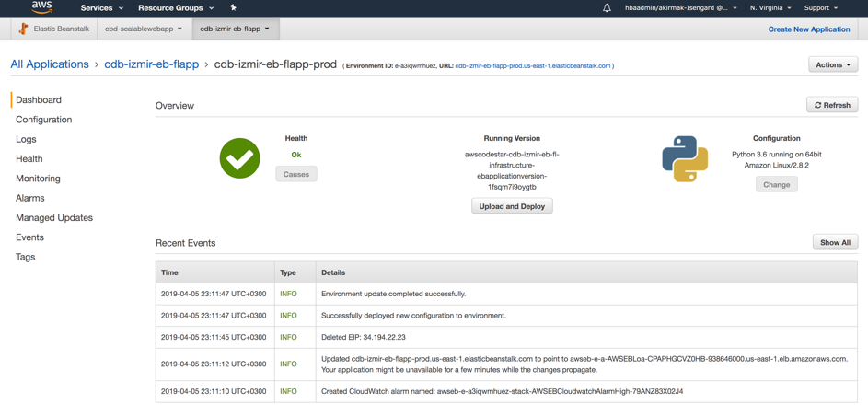Open the notifications bell icon
Image resolution: width=868 pixels, height=416 pixels.
(608, 7)
